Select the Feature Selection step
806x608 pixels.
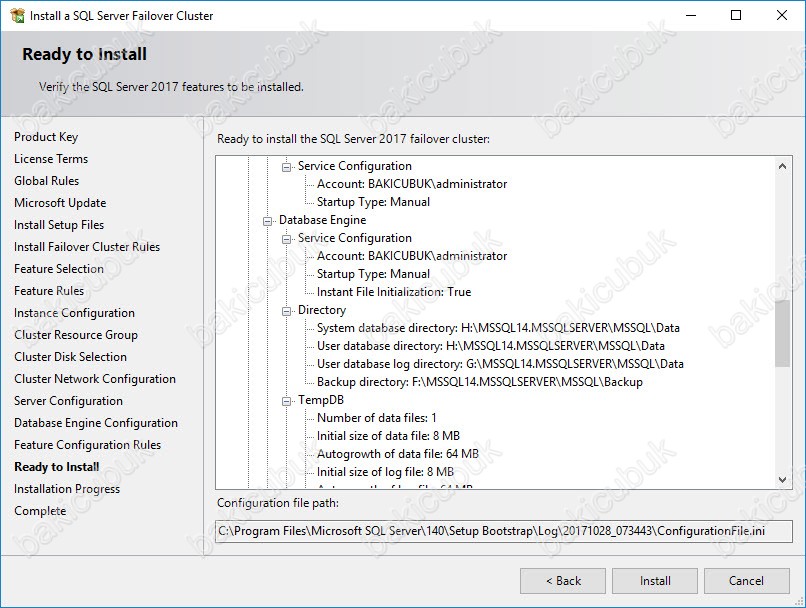pos(59,269)
